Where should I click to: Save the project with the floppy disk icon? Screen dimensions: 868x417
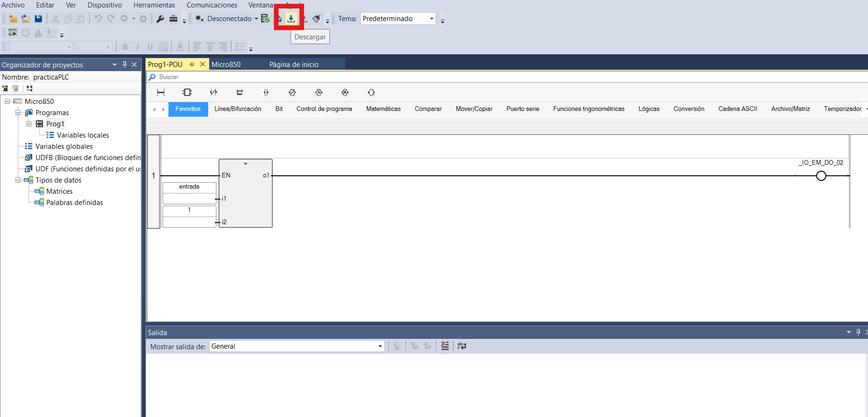pos(38,19)
